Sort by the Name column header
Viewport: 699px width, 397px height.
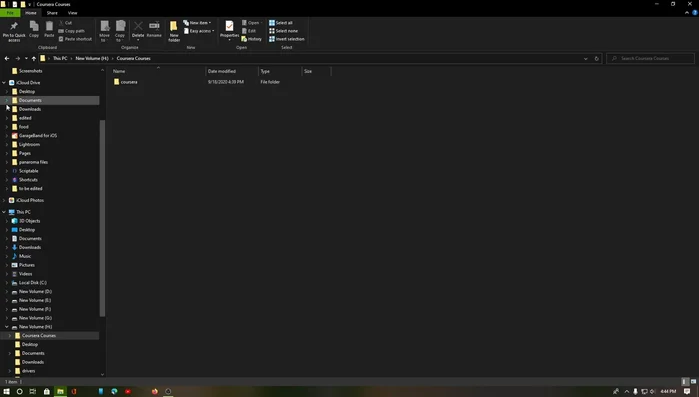point(158,71)
